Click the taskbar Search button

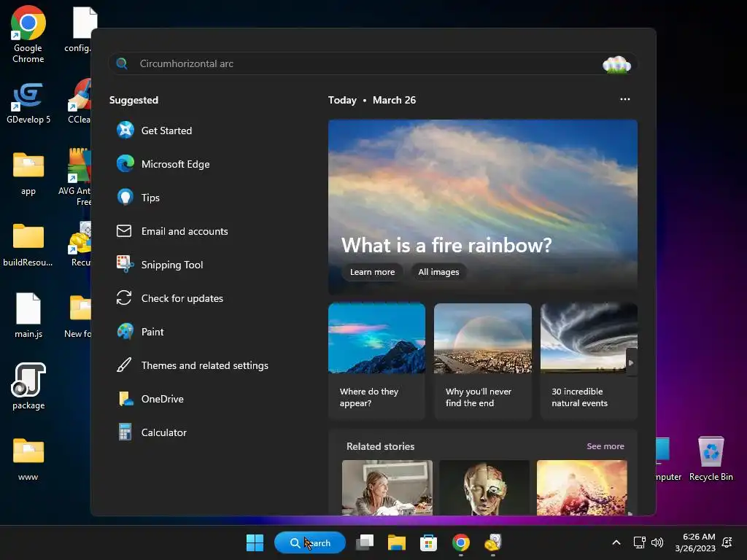310,542
